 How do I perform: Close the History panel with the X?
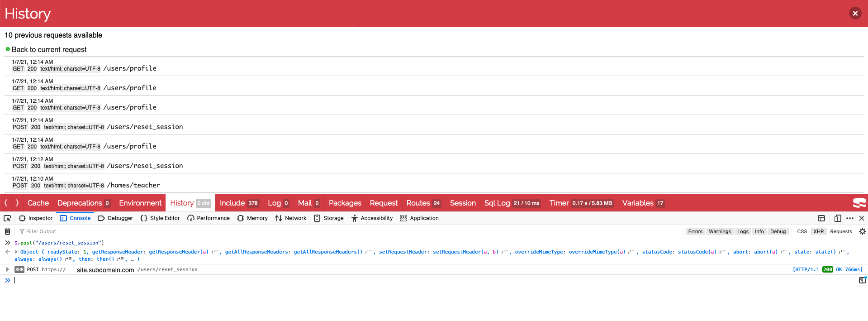tap(855, 13)
